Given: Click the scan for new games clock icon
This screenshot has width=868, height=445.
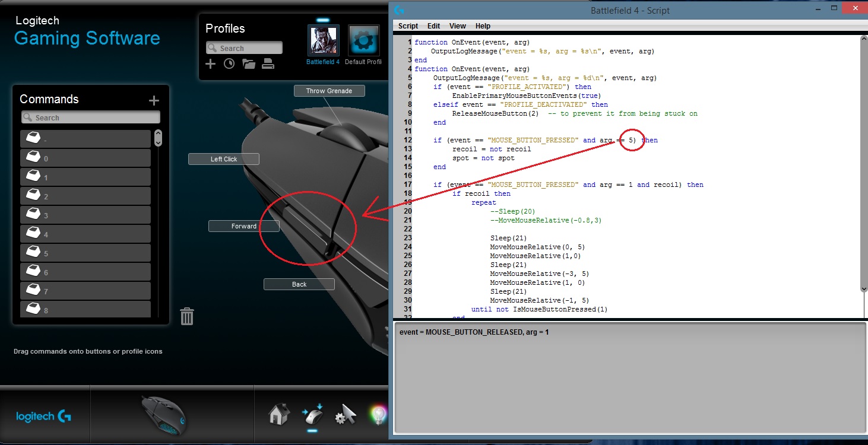Looking at the screenshot, I should [x=229, y=64].
